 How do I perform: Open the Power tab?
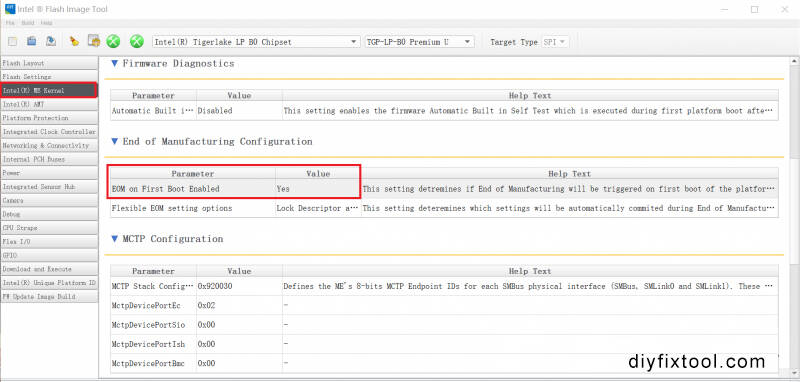pyautogui.click(x=49, y=173)
